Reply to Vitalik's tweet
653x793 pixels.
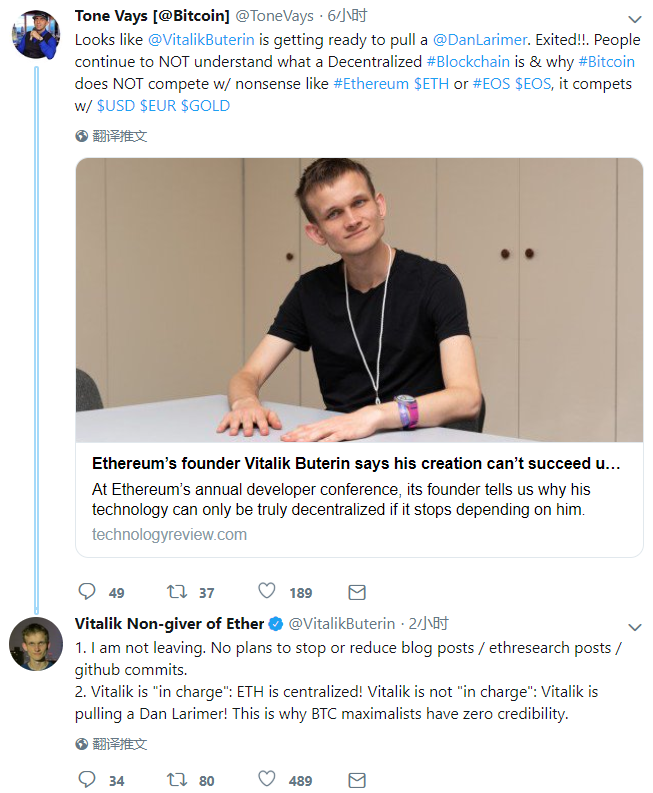point(87,779)
